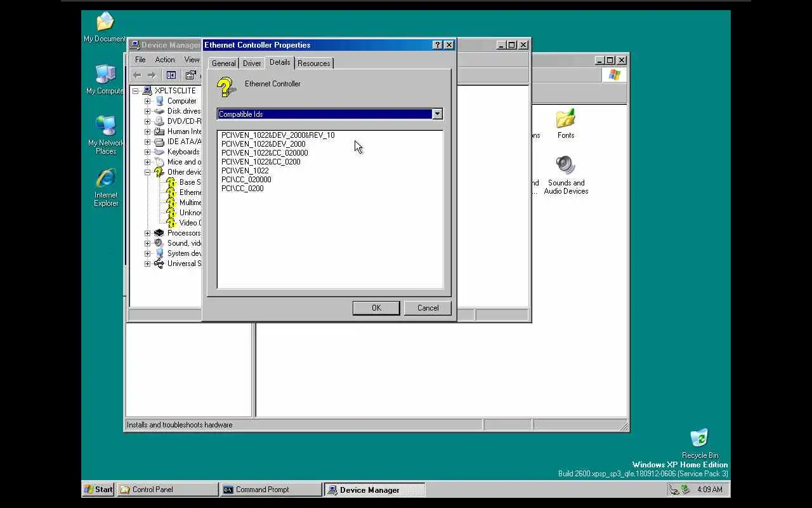Expand the Computer node
Viewport: 812px width, 508px height.
(x=147, y=101)
